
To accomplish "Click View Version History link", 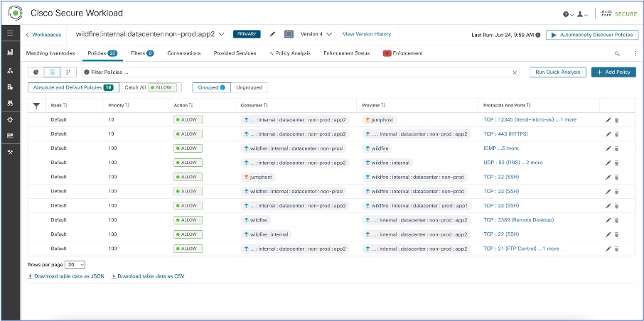I will coord(367,34).
